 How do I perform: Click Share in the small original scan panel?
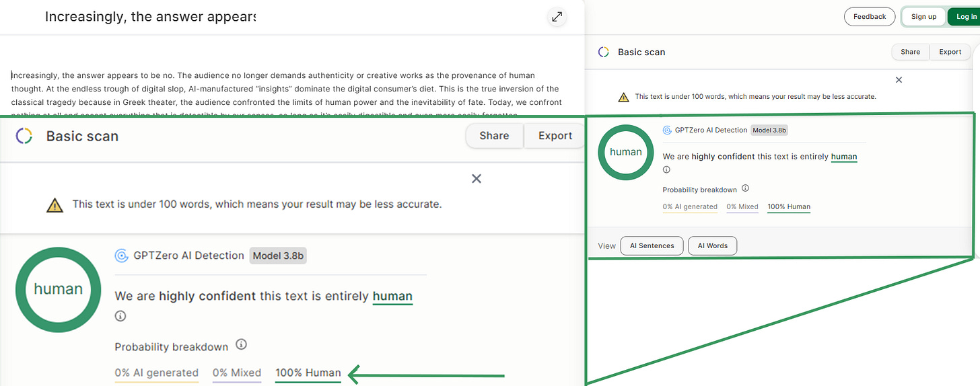coord(910,52)
